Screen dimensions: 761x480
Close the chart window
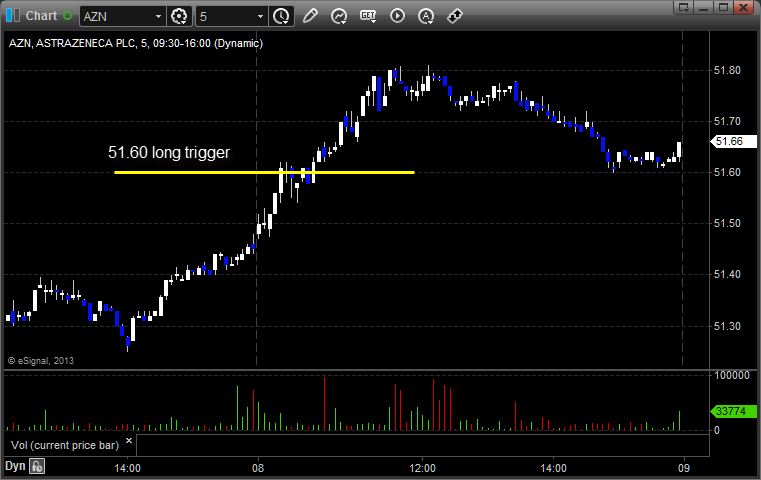point(743,7)
